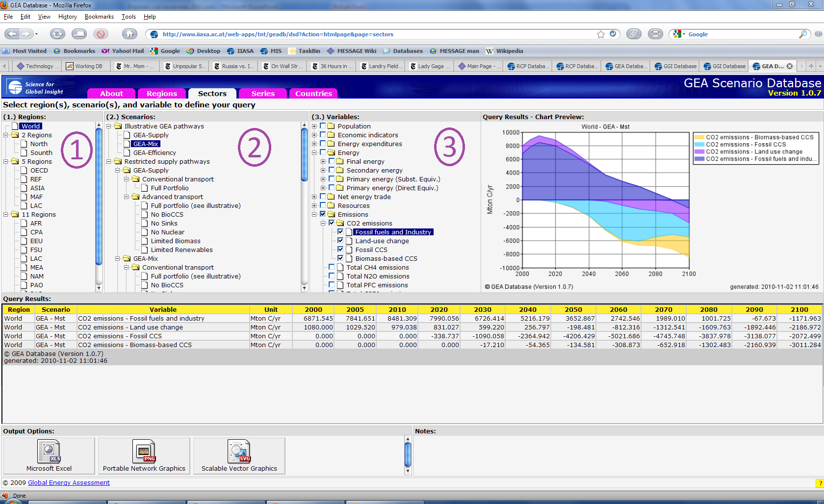This screenshot has height=504, width=824.
Task: Uncheck the Land-use change variable checkbox
Action: point(340,241)
